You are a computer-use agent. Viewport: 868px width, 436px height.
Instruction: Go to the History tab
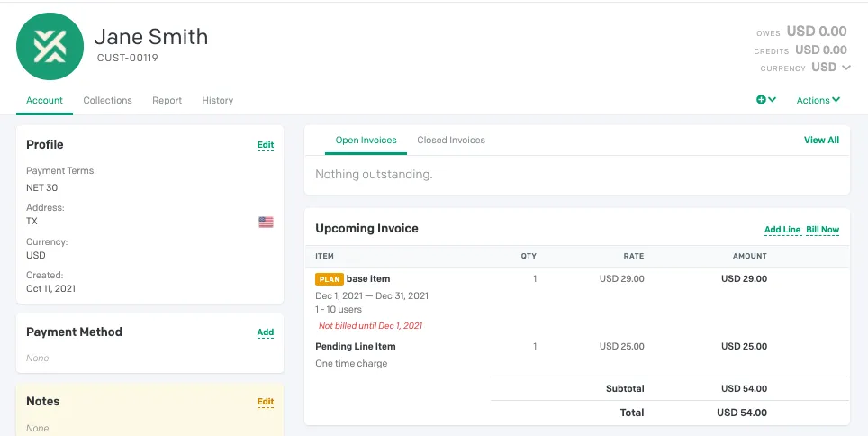coord(218,100)
